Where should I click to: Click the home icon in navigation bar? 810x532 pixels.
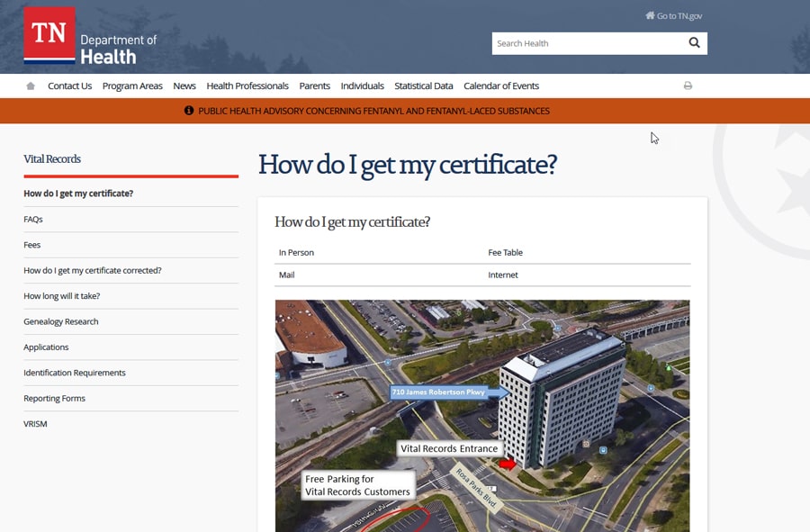click(x=31, y=86)
